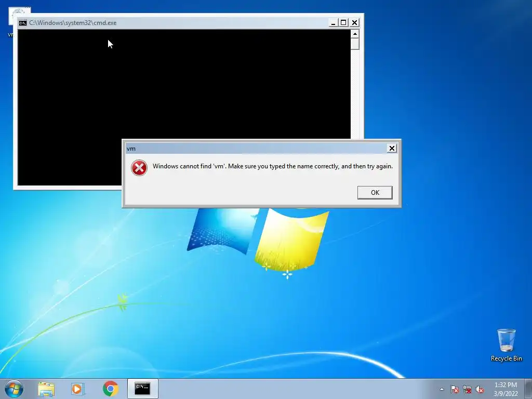
Task: Click the cmd.exe vertical scrollbar thumb
Action: pyautogui.click(x=355, y=44)
